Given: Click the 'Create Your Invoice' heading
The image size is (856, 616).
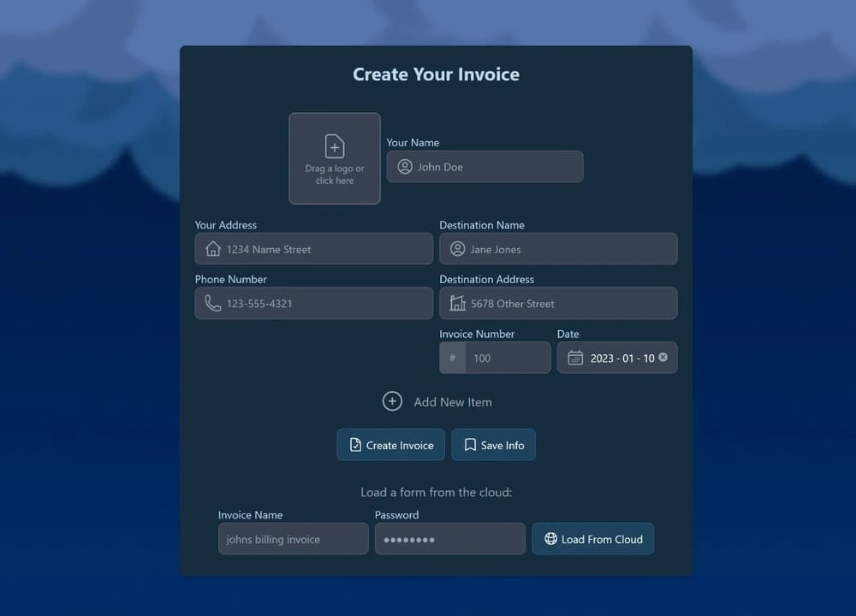Looking at the screenshot, I should (437, 74).
